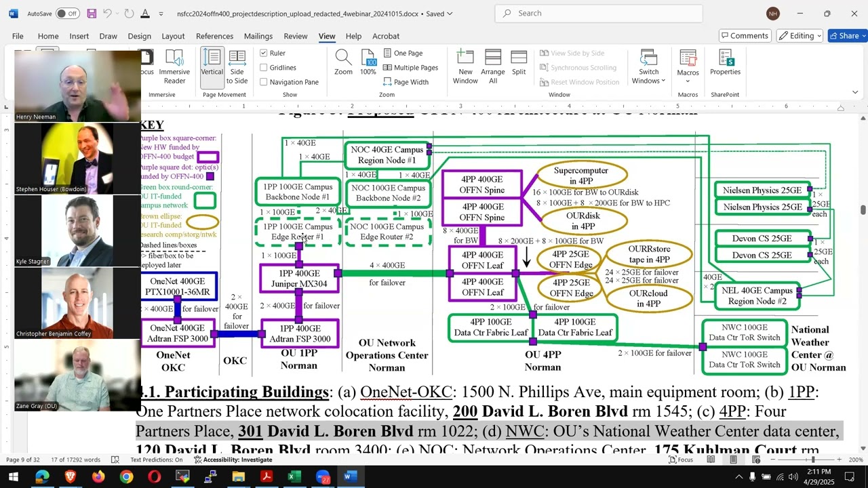This screenshot has height=488, width=868.
Task: Click the font color A icon
Action: click(145, 14)
